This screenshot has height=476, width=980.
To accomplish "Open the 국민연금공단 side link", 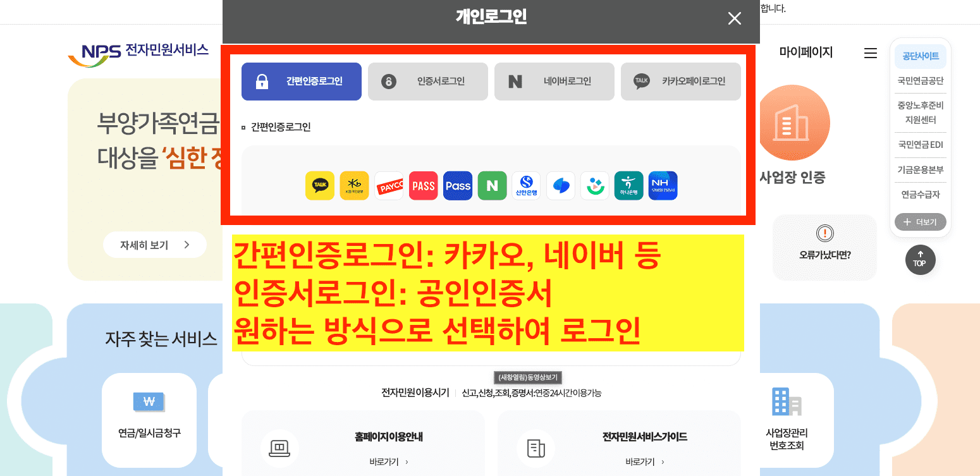I will coord(921,81).
